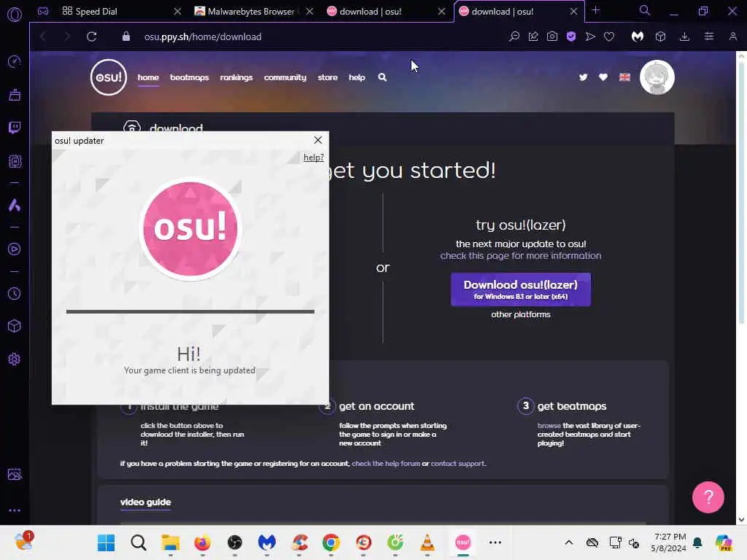Click the browse beatmaps link
Viewport: 747px width, 560px height.
pos(549,425)
